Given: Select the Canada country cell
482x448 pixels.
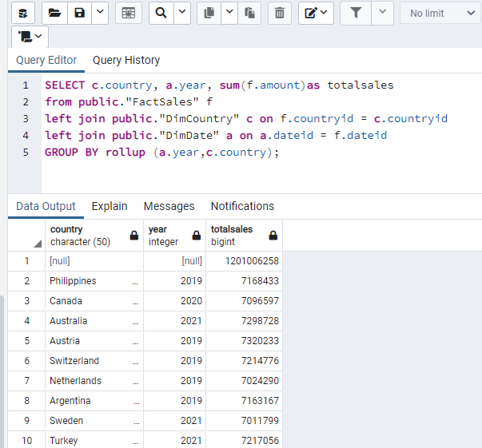Looking at the screenshot, I should (x=94, y=301).
